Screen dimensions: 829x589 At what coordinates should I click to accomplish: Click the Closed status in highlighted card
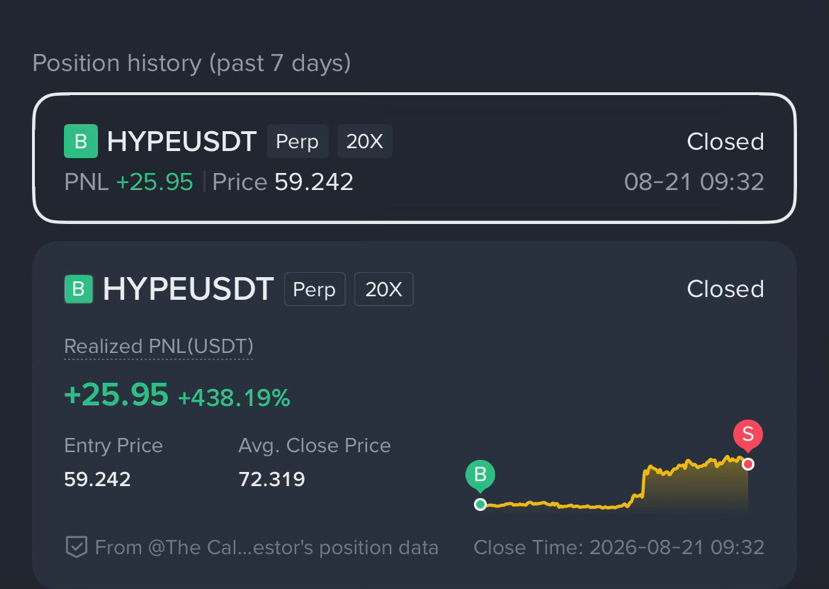(725, 142)
